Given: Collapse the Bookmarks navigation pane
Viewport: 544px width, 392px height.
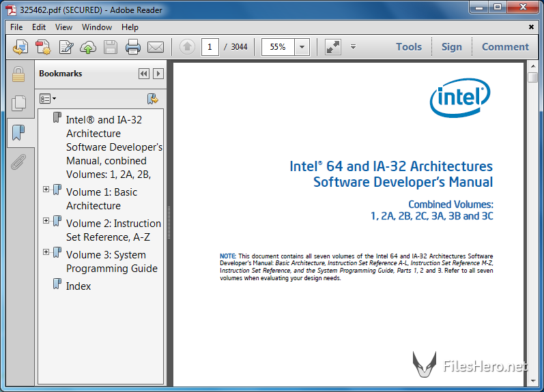Looking at the screenshot, I should [143, 74].
